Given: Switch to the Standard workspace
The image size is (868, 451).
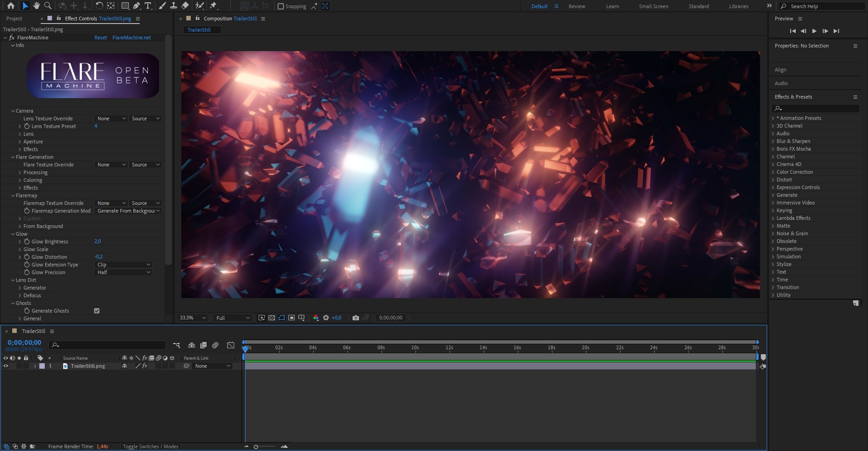Looking at the screenshot, I should coord(698,6).
